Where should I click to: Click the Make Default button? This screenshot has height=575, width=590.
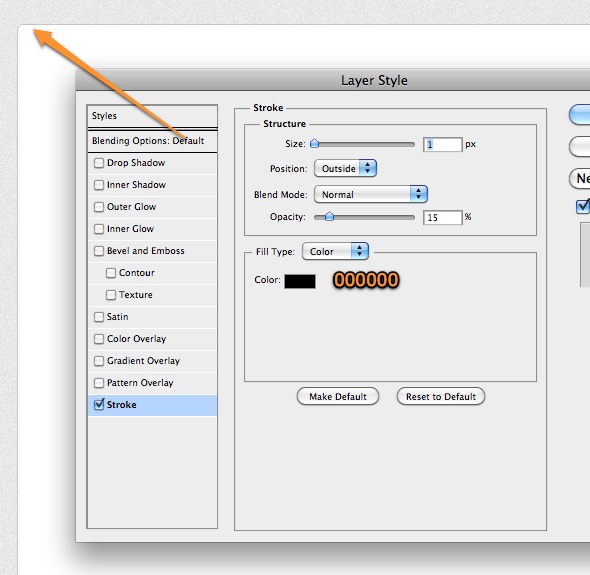pyautogui.click(x=338, y=397)
